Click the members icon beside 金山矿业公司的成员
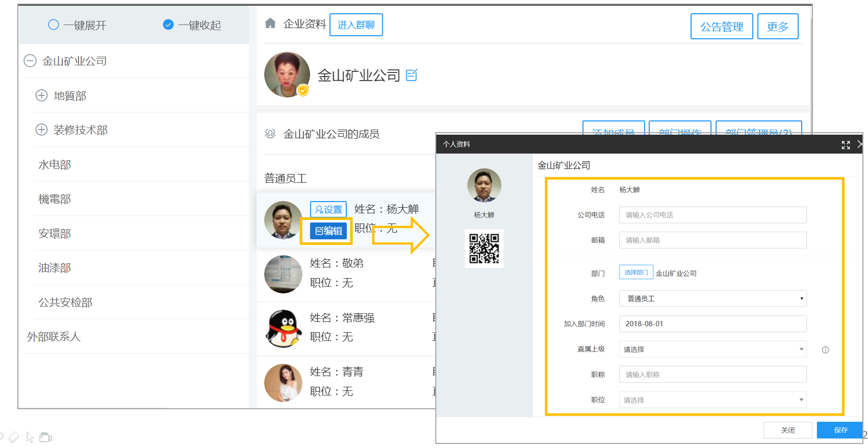 270,134
